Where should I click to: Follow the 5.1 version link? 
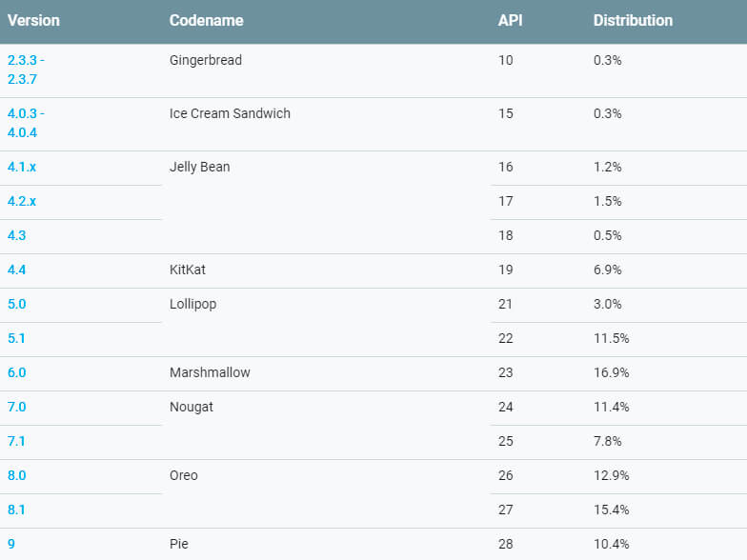(x=17, y=338)
